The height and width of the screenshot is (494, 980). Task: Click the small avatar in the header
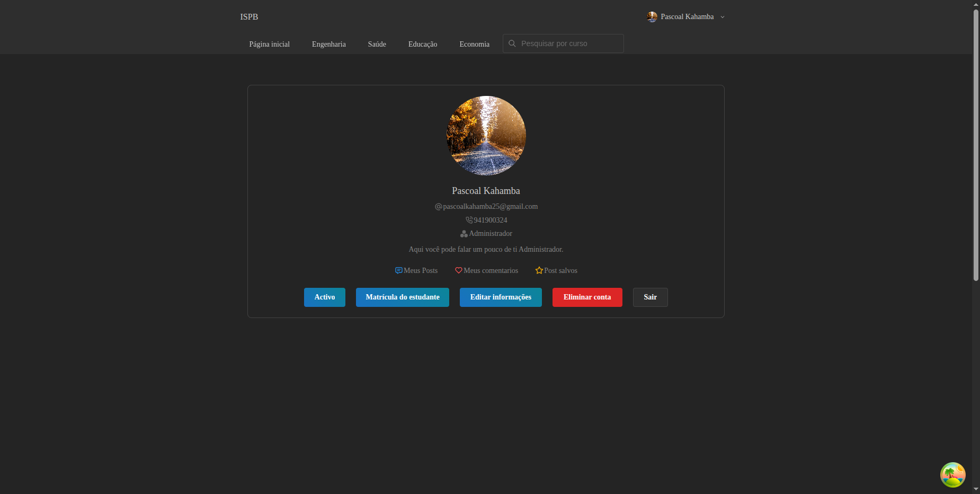click(652, 17)
